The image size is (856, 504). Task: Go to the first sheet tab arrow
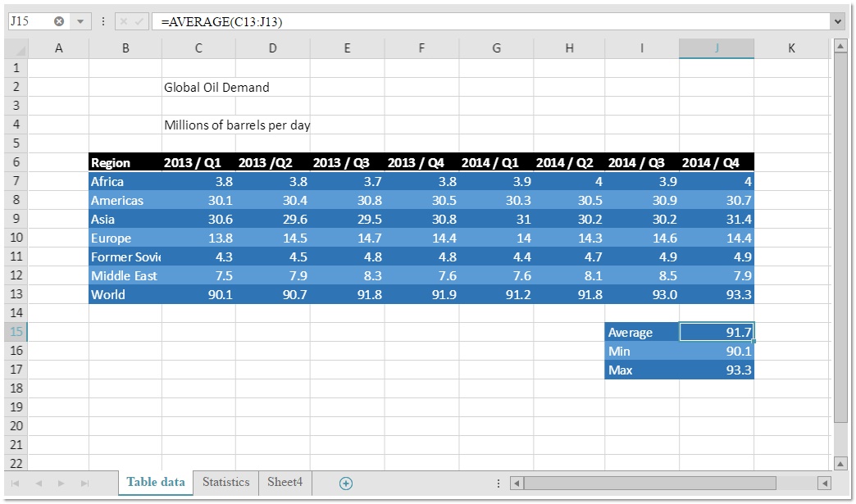tap(16, 484)
